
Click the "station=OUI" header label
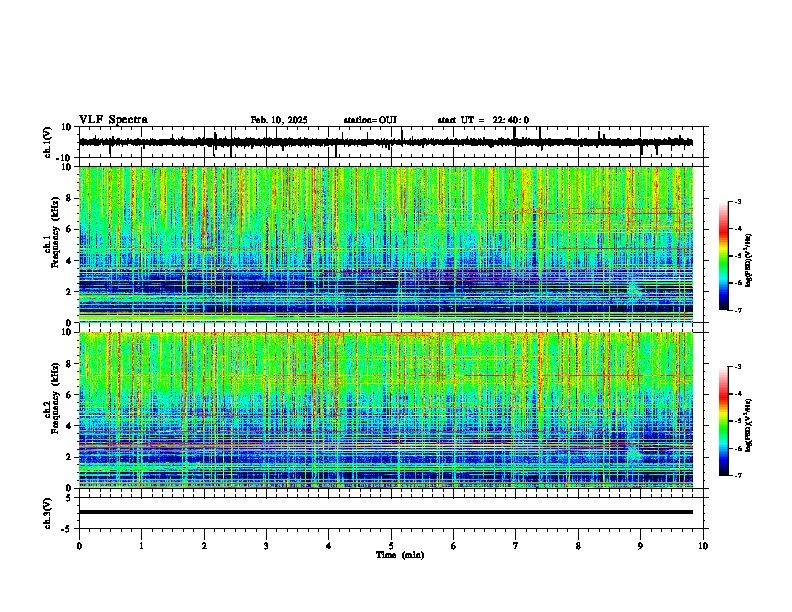point(370,120)
